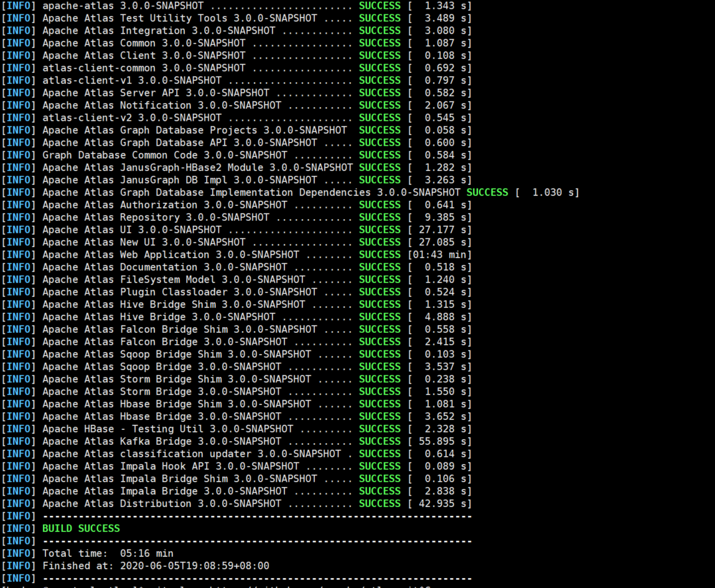
Task: Click 'Apache Atlas Notification 3.0.0-SNAPSHOT' text
Action: point(162,105)
